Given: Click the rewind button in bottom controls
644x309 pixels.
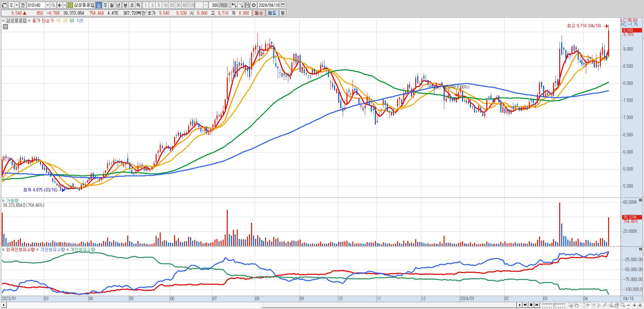Looking at the screenshot, I should 525,305.
